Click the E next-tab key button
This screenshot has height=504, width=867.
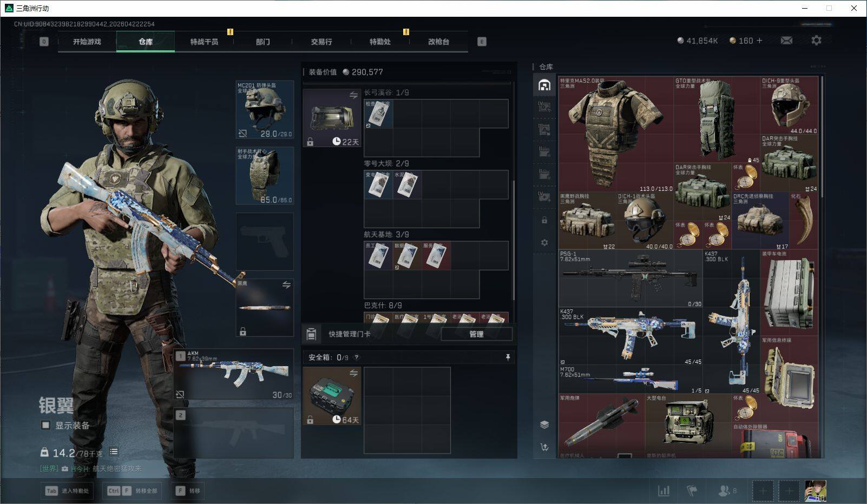(482, 42)
